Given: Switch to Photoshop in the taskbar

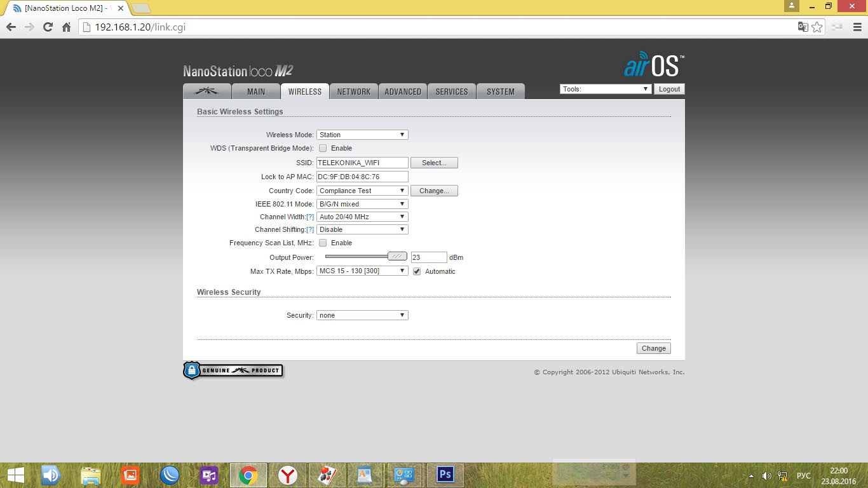Looking at the screenshot, I should pyautogui.click(x=445, y=475).
